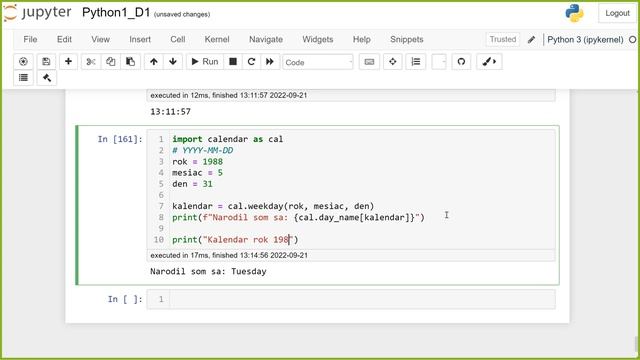
Task: Click the Python 3 (ipykernel) kernel name
Action: pos(585,40)
